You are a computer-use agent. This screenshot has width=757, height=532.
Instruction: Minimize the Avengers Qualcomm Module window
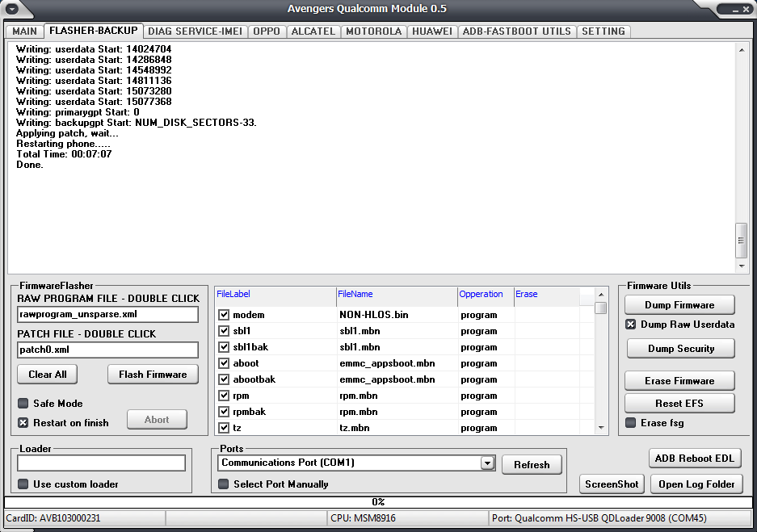click(x=735, y=9)
